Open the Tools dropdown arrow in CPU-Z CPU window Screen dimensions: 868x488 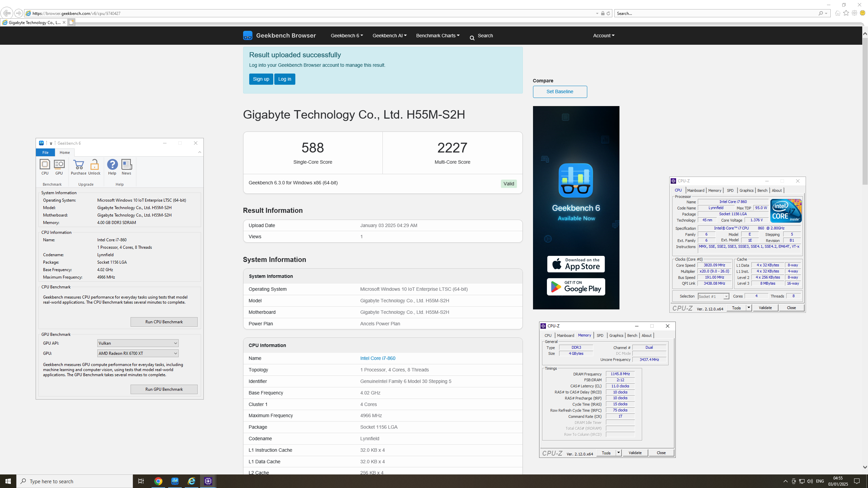pos(749,308)
